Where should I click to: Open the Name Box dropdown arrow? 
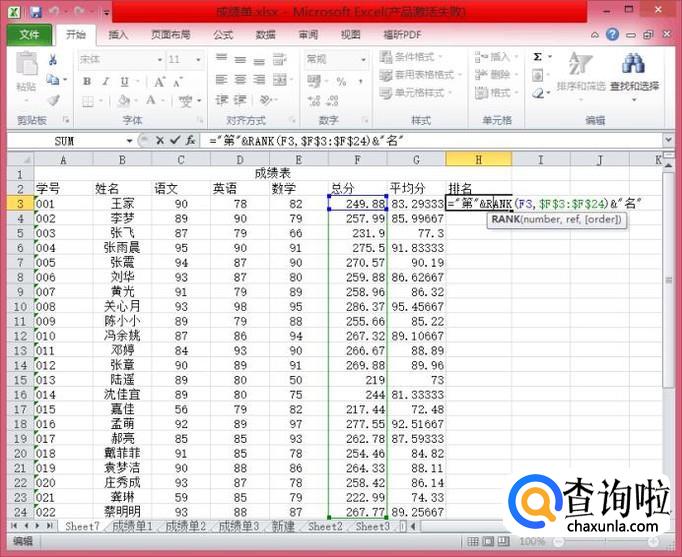[129, 141]
